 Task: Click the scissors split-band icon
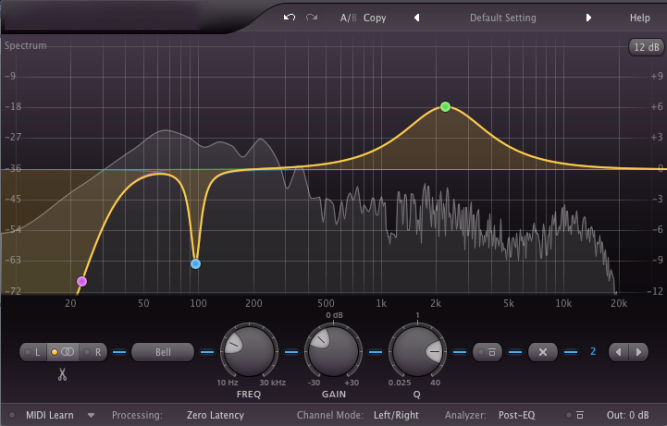pyautogui.click(x=61, y=375)
